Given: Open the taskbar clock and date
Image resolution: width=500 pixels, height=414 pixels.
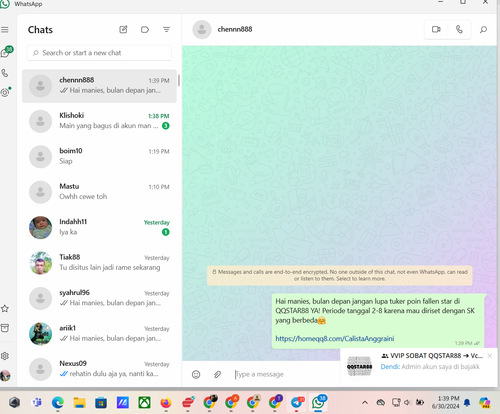Looking at the screenshot, I should [x=445, y=402].
